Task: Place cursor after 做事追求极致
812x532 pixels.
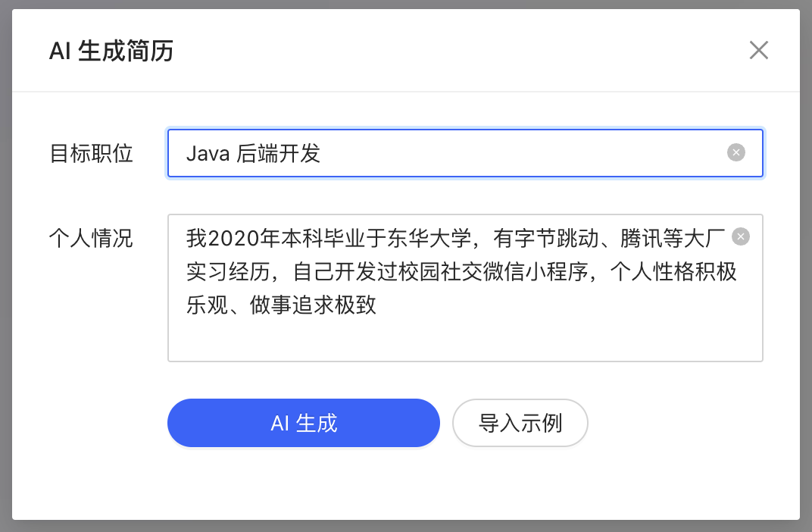Action: click(379, 305)
